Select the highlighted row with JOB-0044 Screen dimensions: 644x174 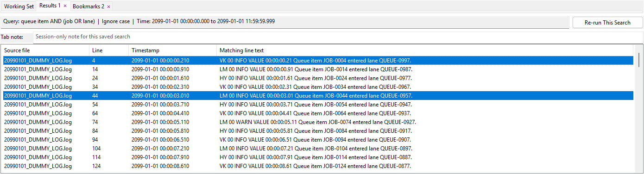pos(318,96)
